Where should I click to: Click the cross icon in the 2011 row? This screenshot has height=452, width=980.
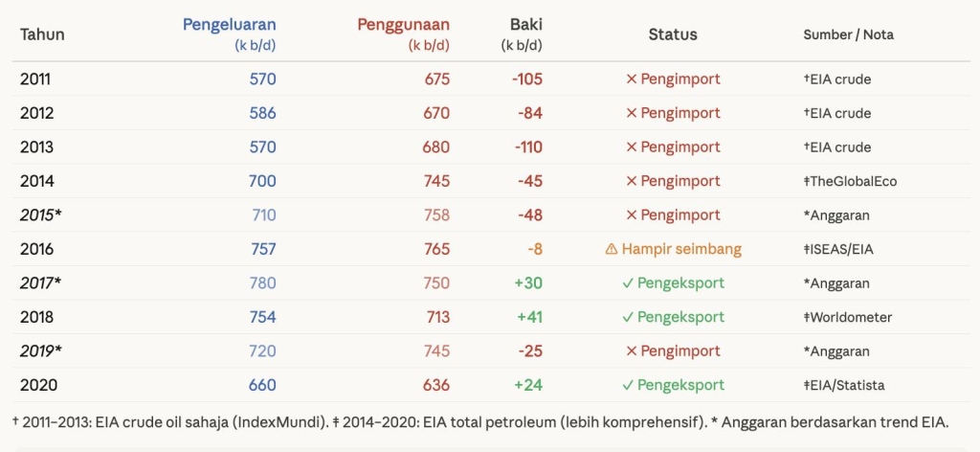point(631,79)
